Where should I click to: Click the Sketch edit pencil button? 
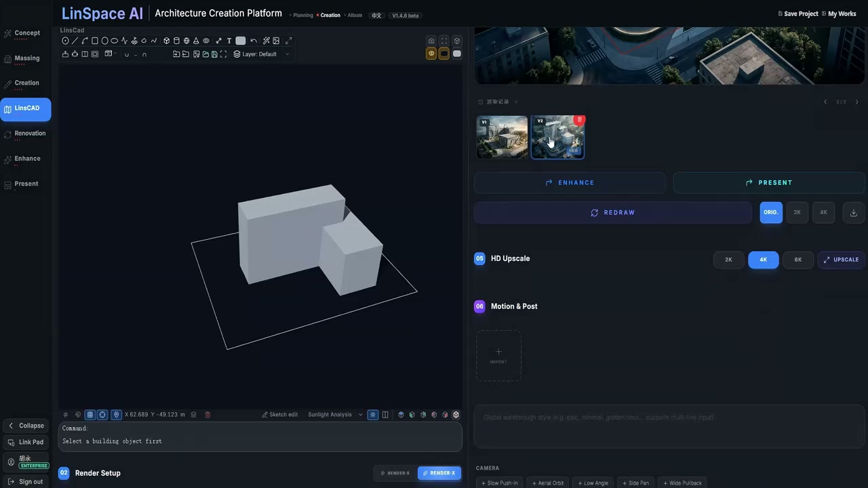(280, 415)
